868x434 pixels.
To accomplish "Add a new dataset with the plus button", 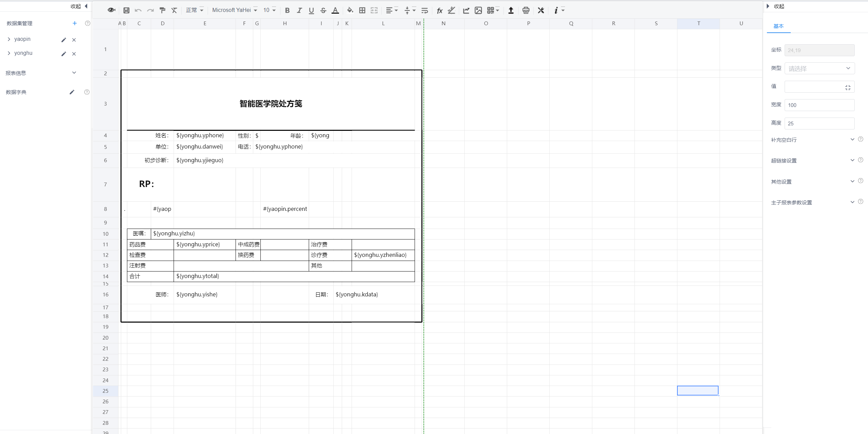I will (x=75, y=23).
